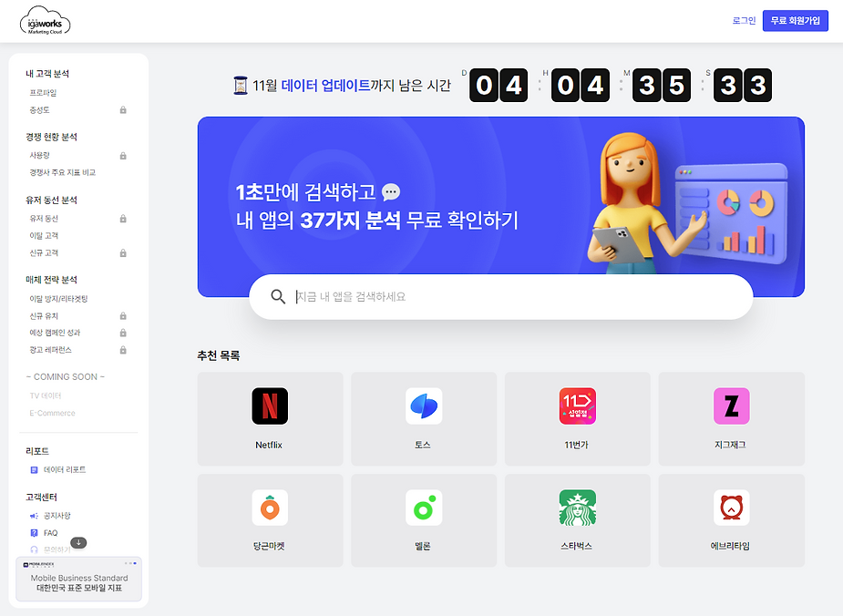Click the active blue carousel dot

click(x=135, y=563)
